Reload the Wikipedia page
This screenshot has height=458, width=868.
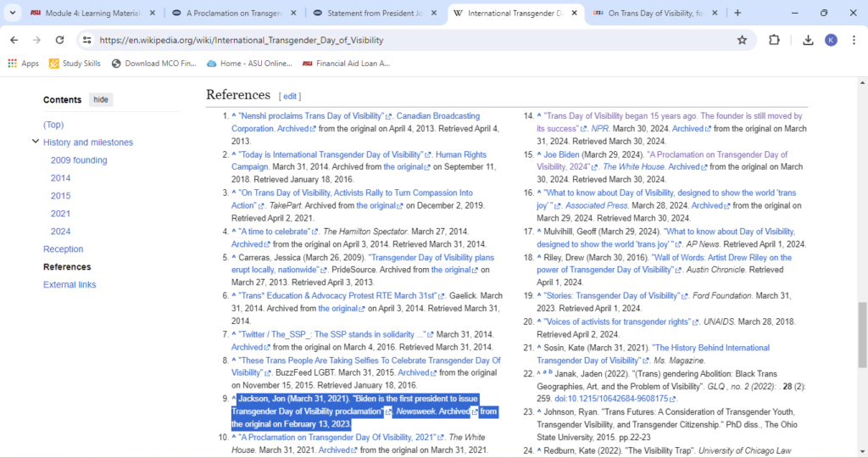click(x=60, y=40)
